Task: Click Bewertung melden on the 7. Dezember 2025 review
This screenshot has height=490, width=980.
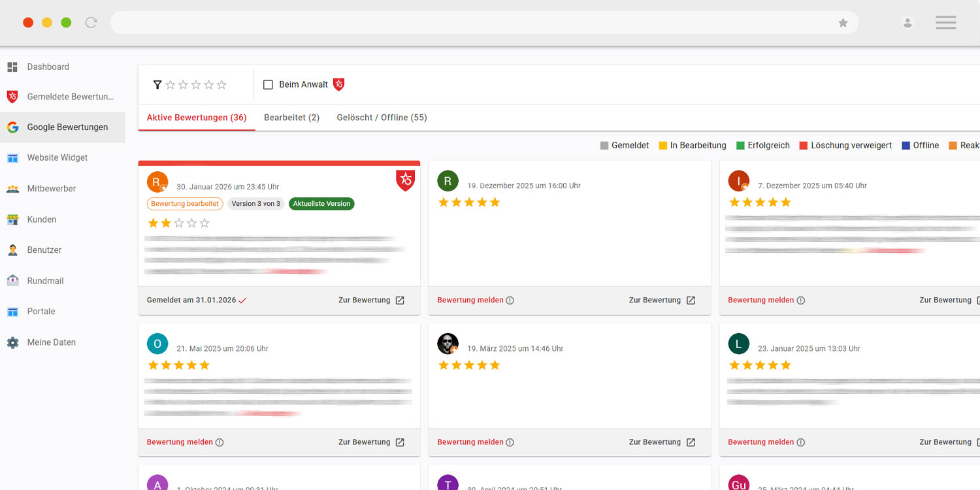Action: point(760,301)
